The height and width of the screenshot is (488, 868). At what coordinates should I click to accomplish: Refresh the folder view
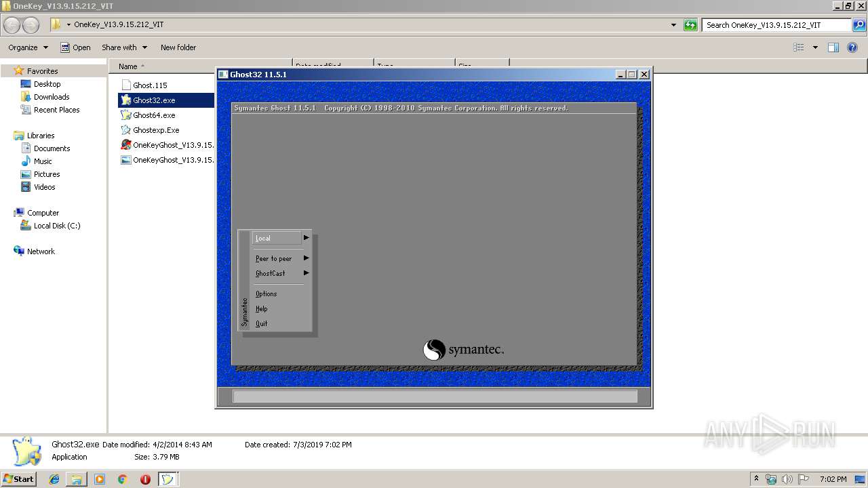690,25
